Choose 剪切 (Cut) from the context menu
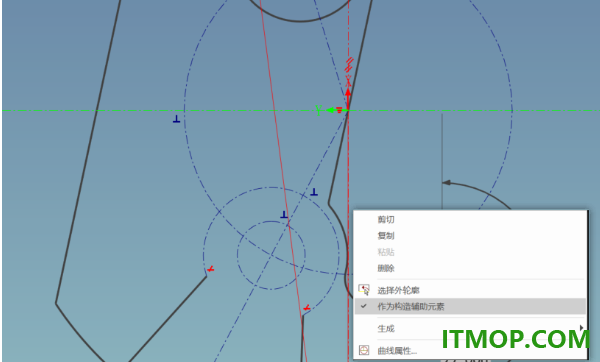600x362 pixels. pyautogui.click(x=386, y=219)
